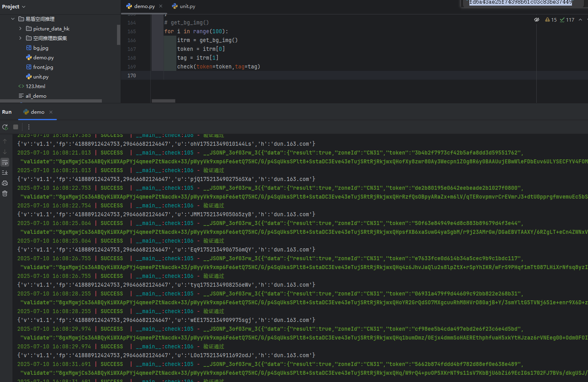The width and height of the screenshot is (588, 382).
Task: Toggle soft-wrap in the Run console
Action: click(x=5, y=162)
